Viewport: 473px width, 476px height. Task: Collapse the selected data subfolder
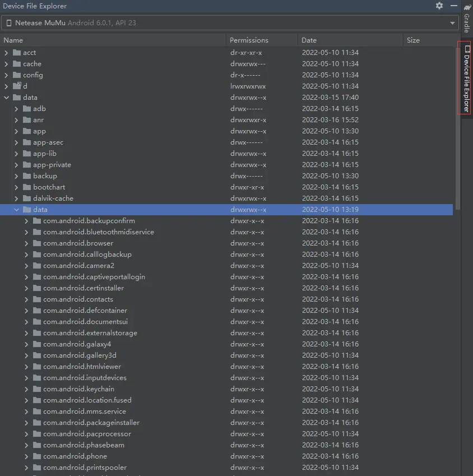[17, 210]
